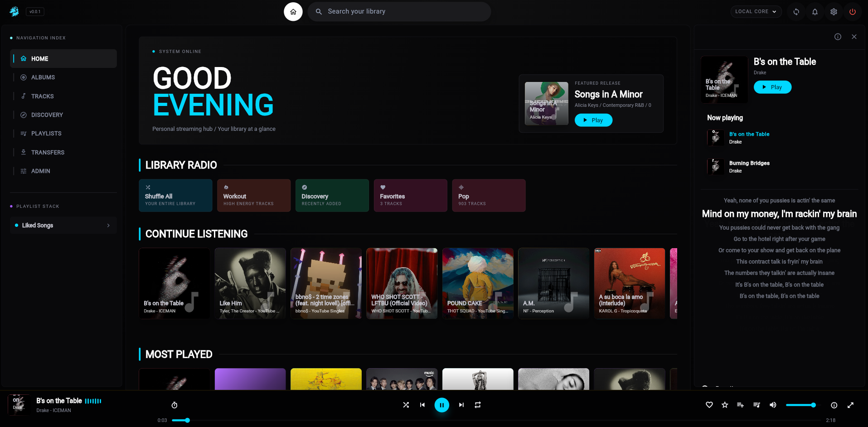Click the info icon in the right panel
The width and height of the screenshot is (868, 427).
tap(838, 37)
